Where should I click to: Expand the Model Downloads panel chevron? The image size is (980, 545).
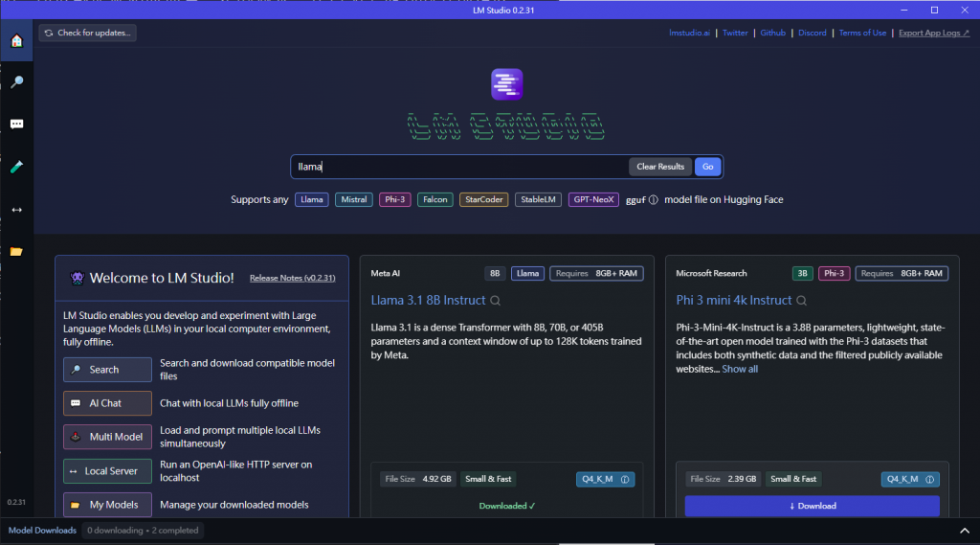click(x=965, y=531)
